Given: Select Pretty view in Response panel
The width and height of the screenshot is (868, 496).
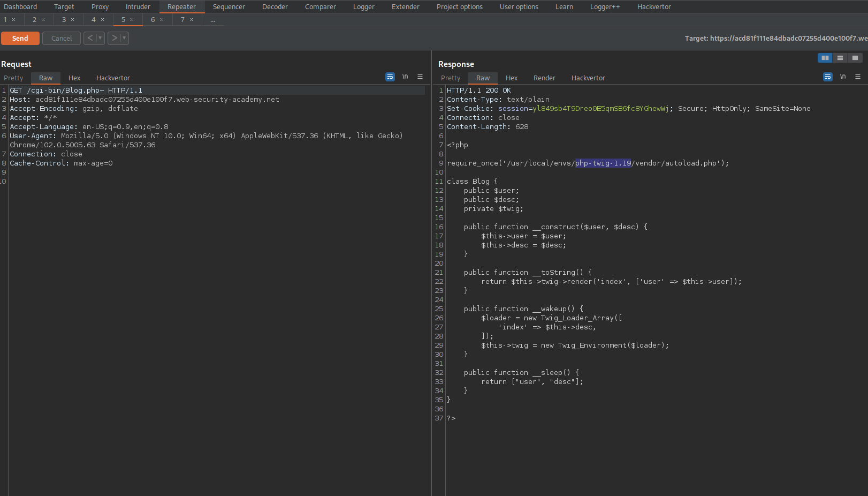Looking at the screenshot, I should click(x=451, y=78).
